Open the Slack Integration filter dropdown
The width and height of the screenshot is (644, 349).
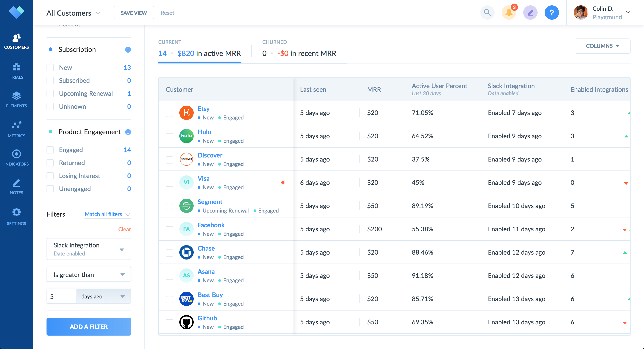[x=89, y=249]
